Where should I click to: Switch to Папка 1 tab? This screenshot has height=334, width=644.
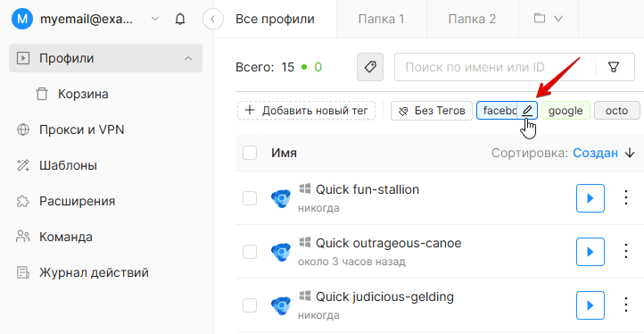pos(381,19)
